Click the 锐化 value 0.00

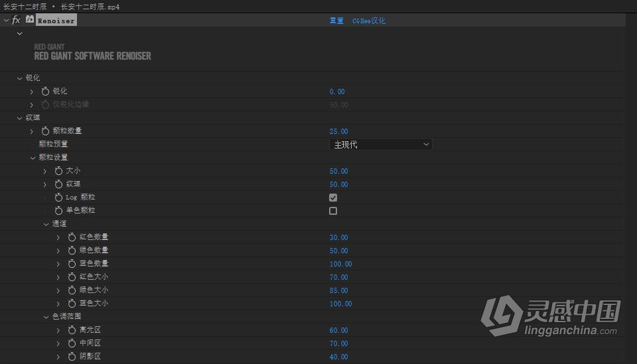[337, 91]
